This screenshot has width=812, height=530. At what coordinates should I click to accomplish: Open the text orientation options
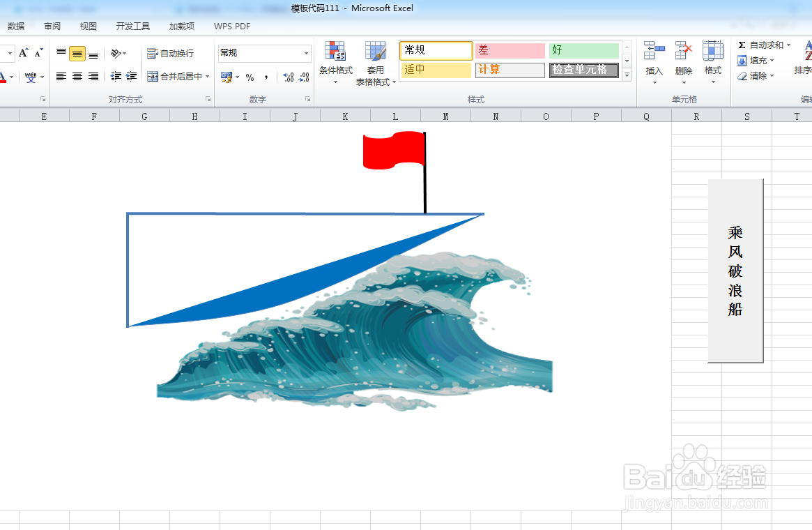point(118,53)
